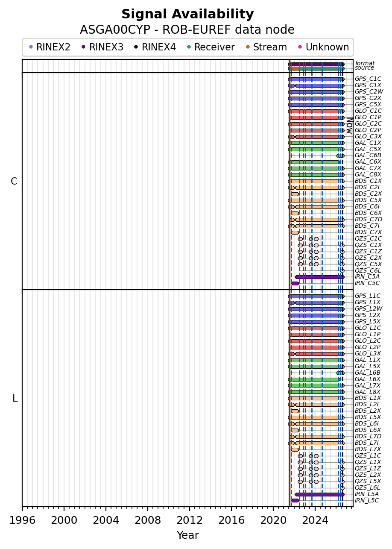
Task: Click the GPS_L1C blue bar
Action: point(316,296)
